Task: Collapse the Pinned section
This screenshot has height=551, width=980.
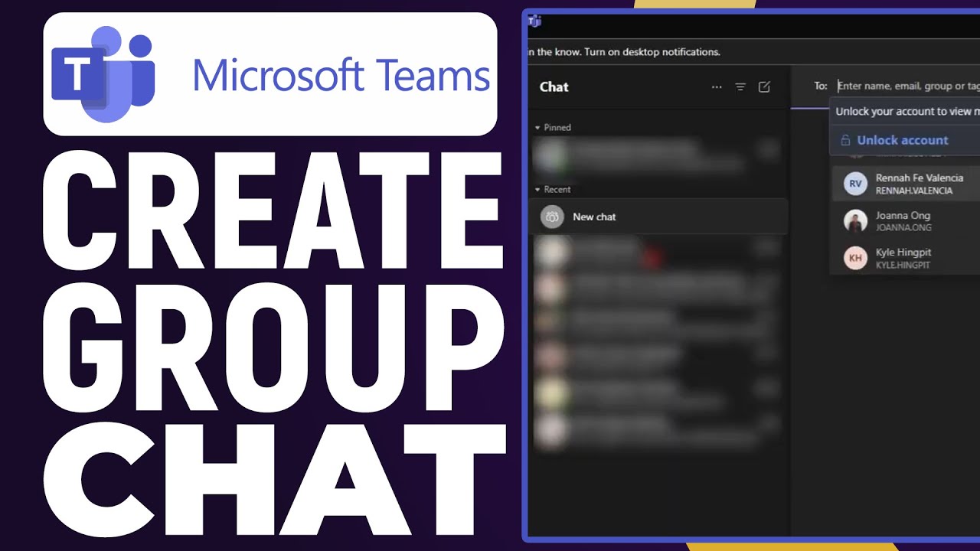Action: point(553,128)
